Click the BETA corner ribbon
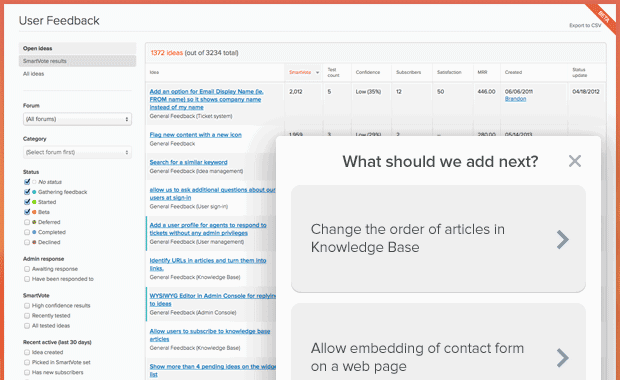Image resolution: width=620 pixels, height=380 pixels. (603, 17)
